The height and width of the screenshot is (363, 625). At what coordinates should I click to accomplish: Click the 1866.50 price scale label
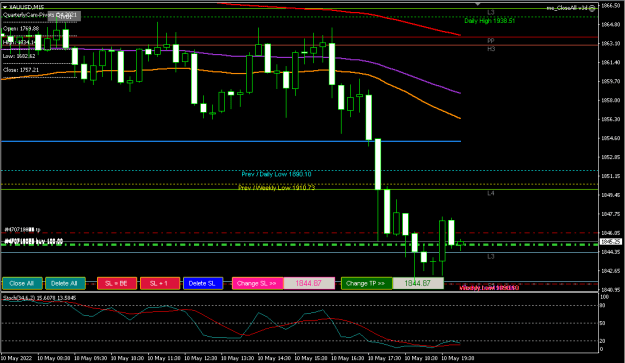tap(610, 6)
